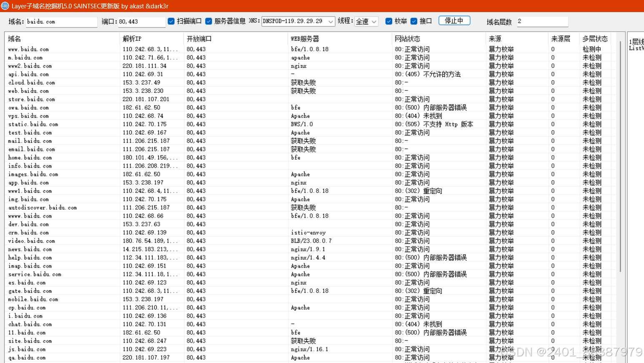The height and width of the screenshot is (363, 644).
Task: Sort by the 开放端口 column header
Action: tap(236, 39)
